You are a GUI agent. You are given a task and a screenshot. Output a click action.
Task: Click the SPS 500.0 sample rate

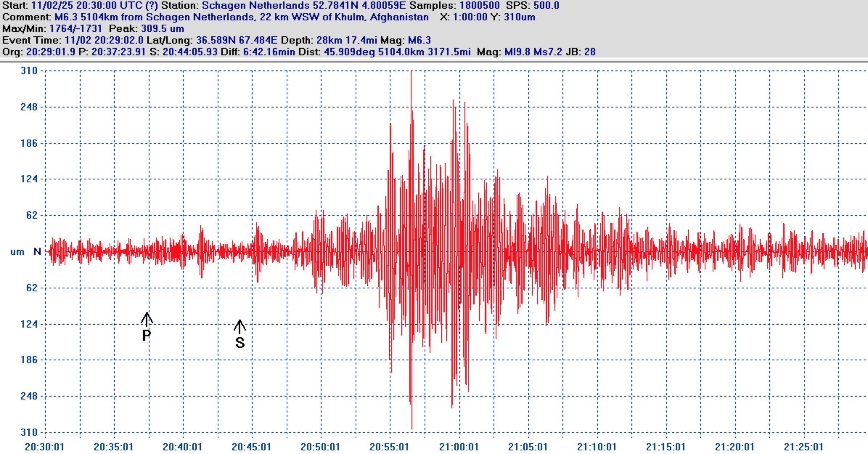[546, 5]
